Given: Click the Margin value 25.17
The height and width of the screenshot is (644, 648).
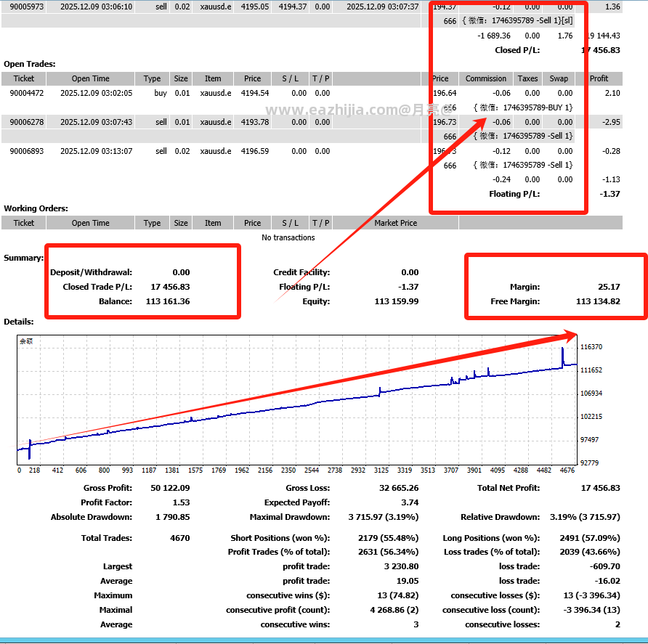Looking at the screenshot, I should [609, 287].
